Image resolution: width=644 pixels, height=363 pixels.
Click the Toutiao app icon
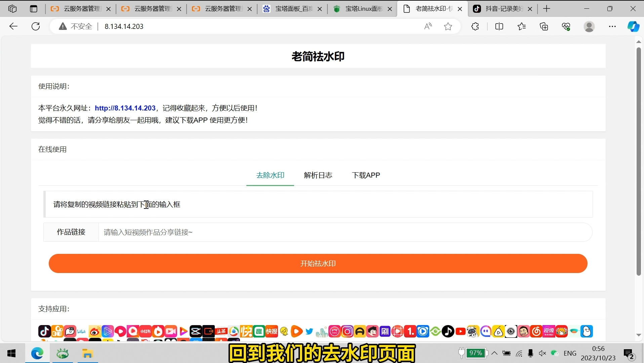click(221, 331)
